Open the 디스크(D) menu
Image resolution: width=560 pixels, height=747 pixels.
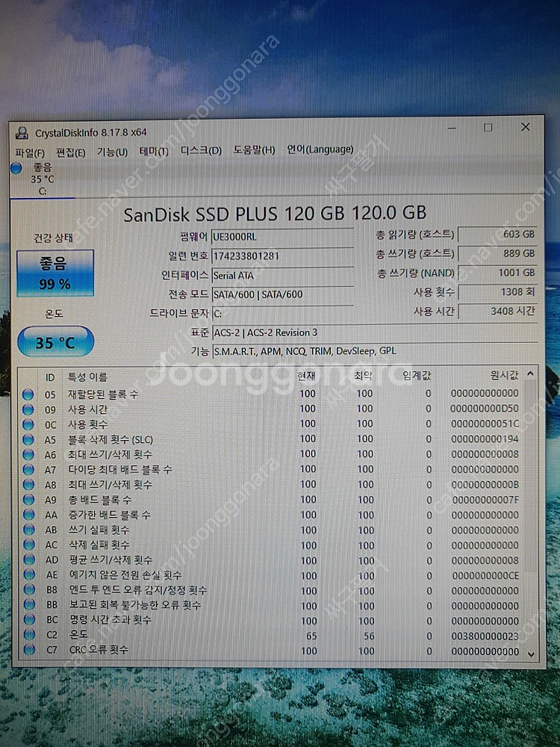tap(201, 151)
